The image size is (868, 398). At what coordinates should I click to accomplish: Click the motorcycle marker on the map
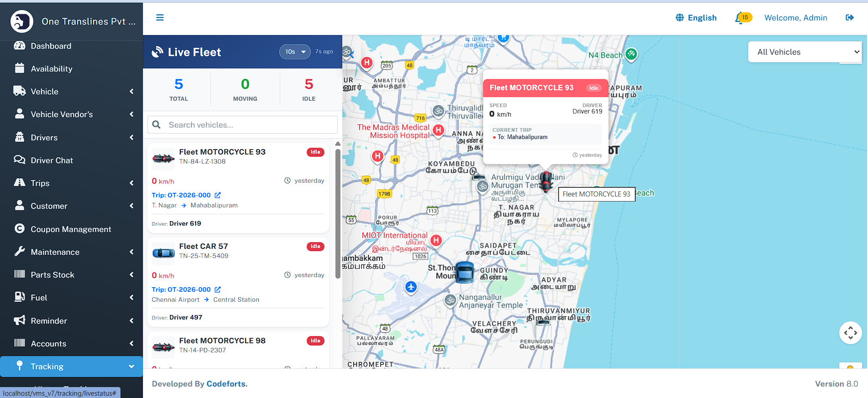click(546, 181)
